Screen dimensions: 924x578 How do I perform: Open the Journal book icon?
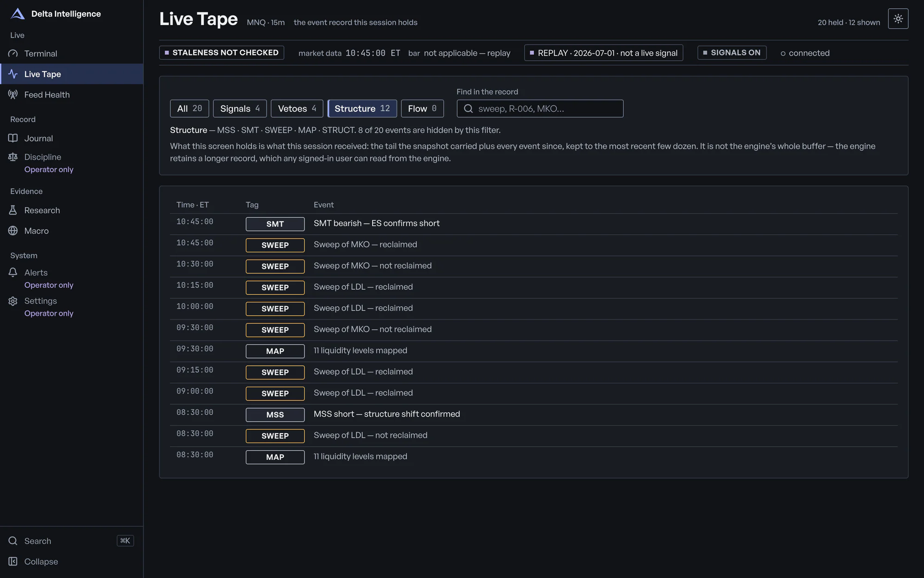coord(13,138)
